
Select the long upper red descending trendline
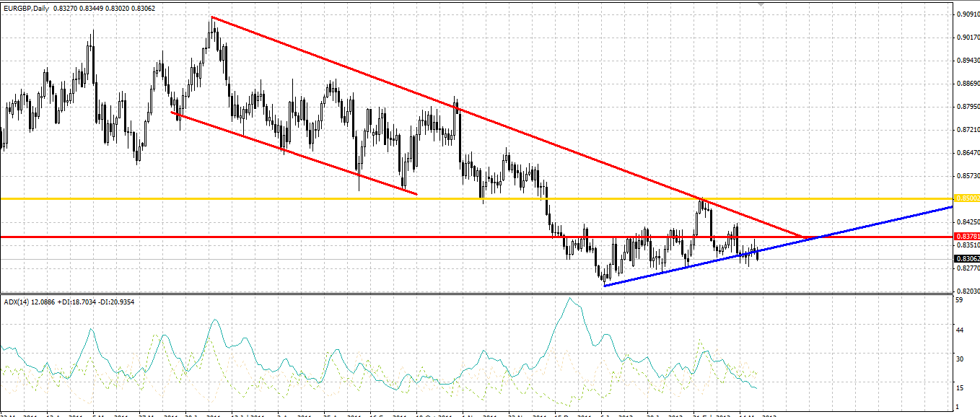click(x=509, y=127)
